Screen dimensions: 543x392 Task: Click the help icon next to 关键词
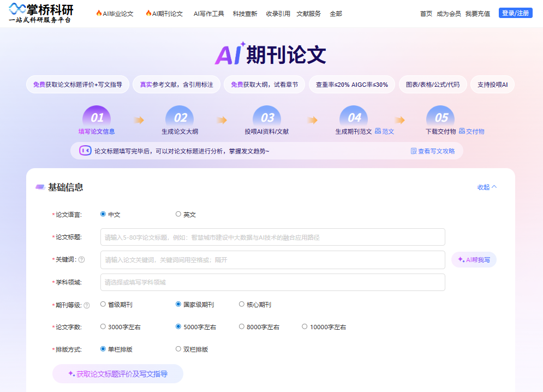[81, 260]
